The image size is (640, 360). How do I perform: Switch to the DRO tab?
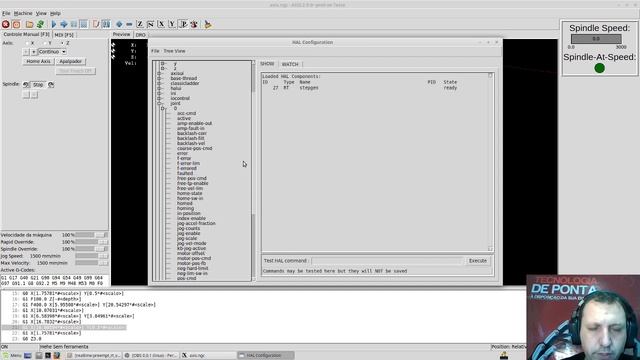[140, 35]
